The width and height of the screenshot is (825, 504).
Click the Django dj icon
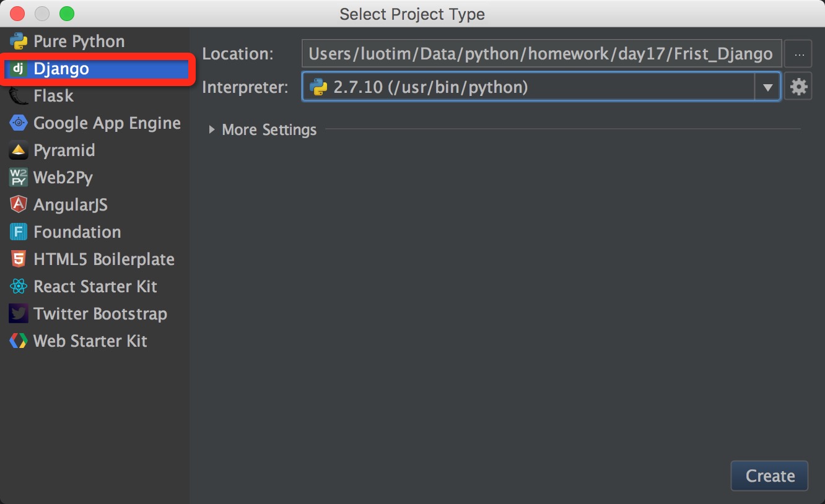pyautogui.click(x=19, y=69)
